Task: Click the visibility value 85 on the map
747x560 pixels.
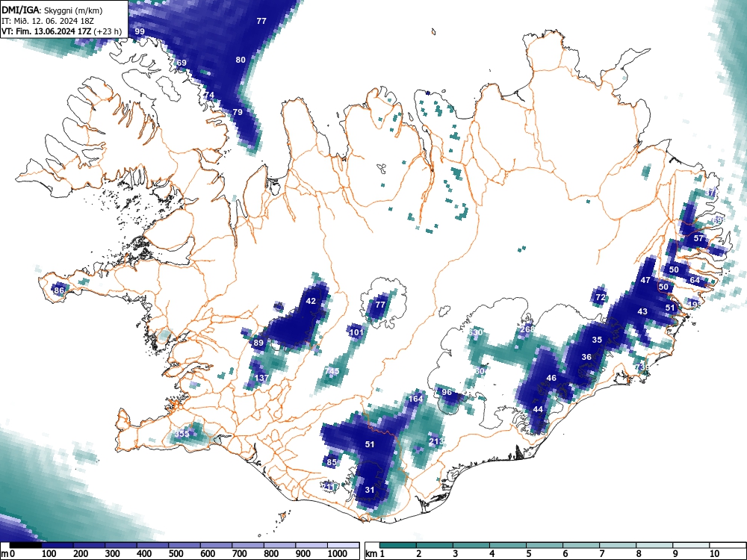Action: point(332,462)
